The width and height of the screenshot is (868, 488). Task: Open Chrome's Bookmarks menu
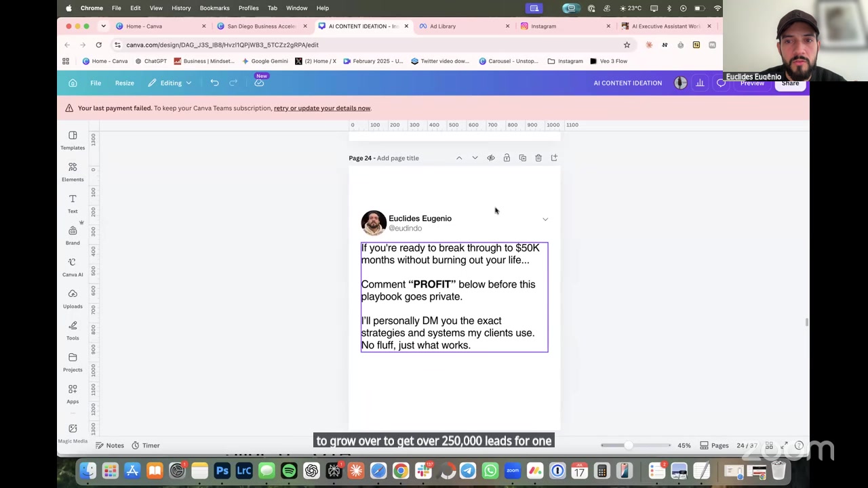click(214, 8)
